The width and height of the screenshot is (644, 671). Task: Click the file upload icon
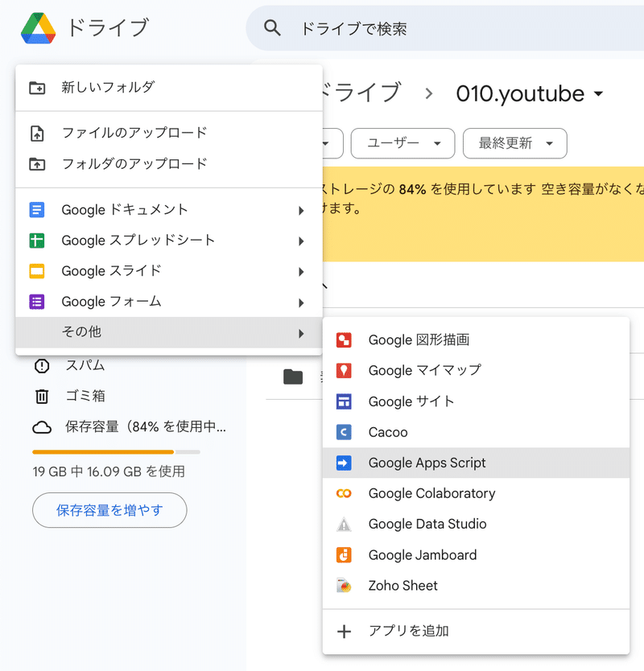tap(37, 133)
